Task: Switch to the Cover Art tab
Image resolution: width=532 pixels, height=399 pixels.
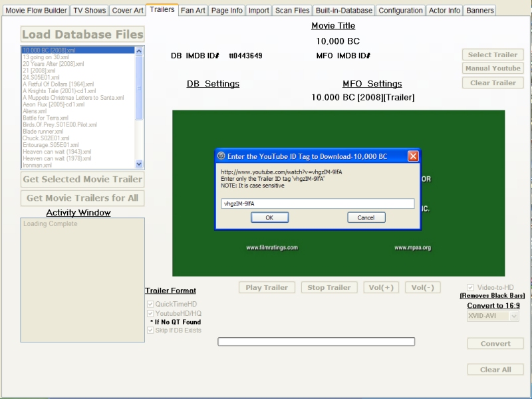Action: click(x=127, y=11)
